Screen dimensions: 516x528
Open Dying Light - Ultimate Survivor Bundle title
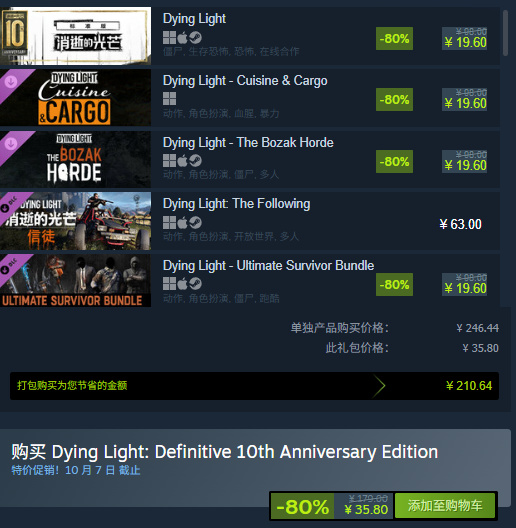tap(268, 266)
